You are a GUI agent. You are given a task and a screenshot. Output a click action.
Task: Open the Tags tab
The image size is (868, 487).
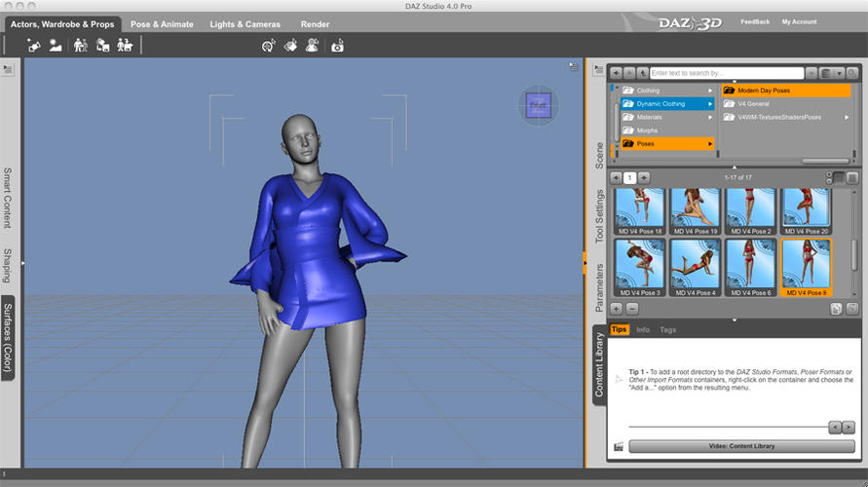(x=667, y=330)
